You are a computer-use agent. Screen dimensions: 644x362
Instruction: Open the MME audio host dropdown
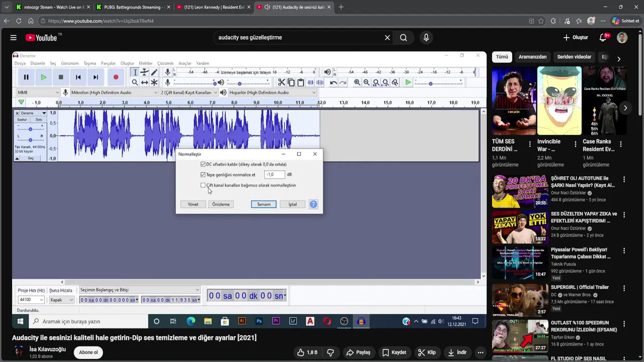pyautogui.click(x=38, y=93)
